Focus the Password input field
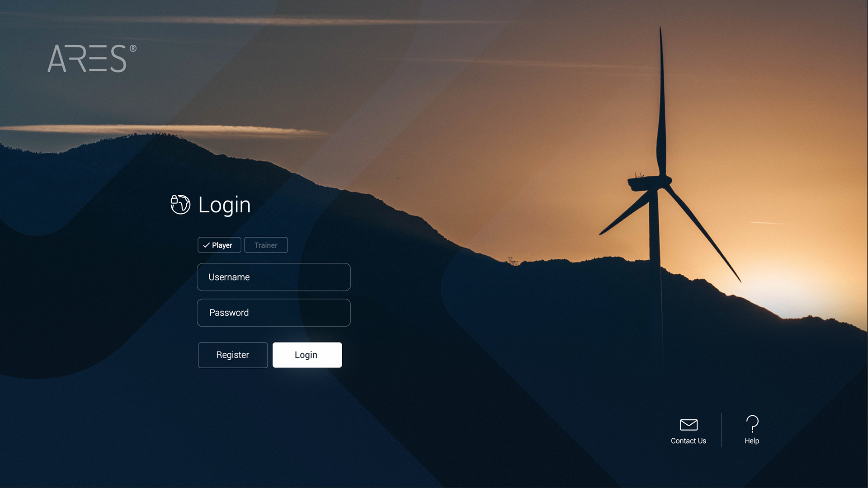The image size is (868, 488). 274,313
